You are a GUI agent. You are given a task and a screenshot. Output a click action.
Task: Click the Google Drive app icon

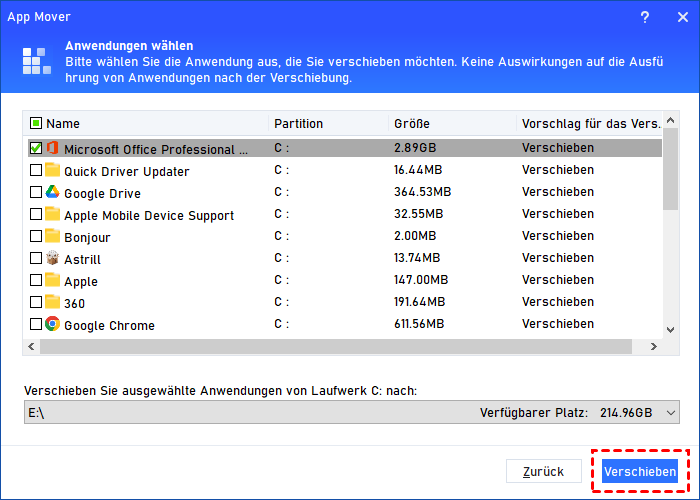[x=53, y=193]
